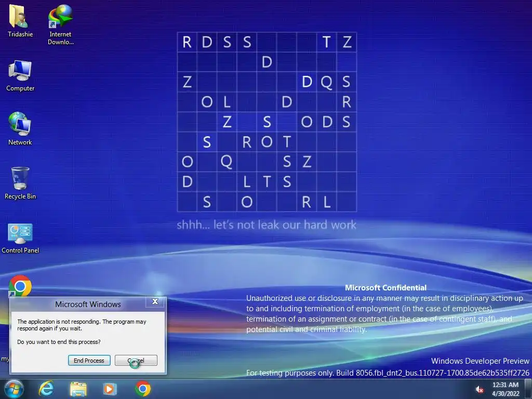Click End Process in the dialog
The image size is (532, 399).
click(x=89, y=361)
